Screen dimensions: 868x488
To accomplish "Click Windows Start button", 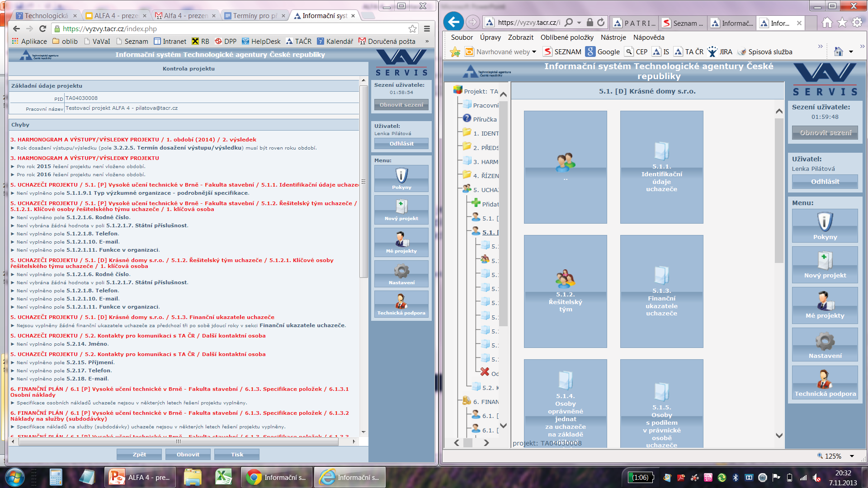I will click(x=14, y=477).
